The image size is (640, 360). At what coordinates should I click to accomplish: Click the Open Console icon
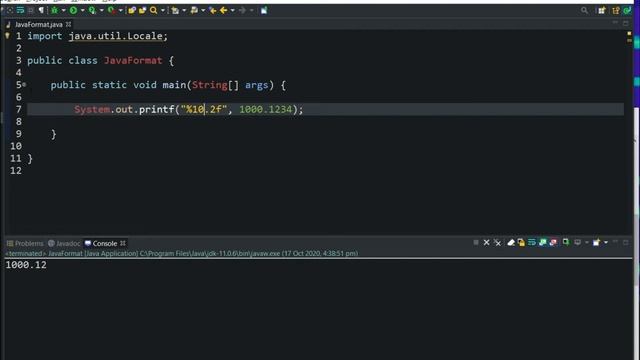tap(596, 242)
